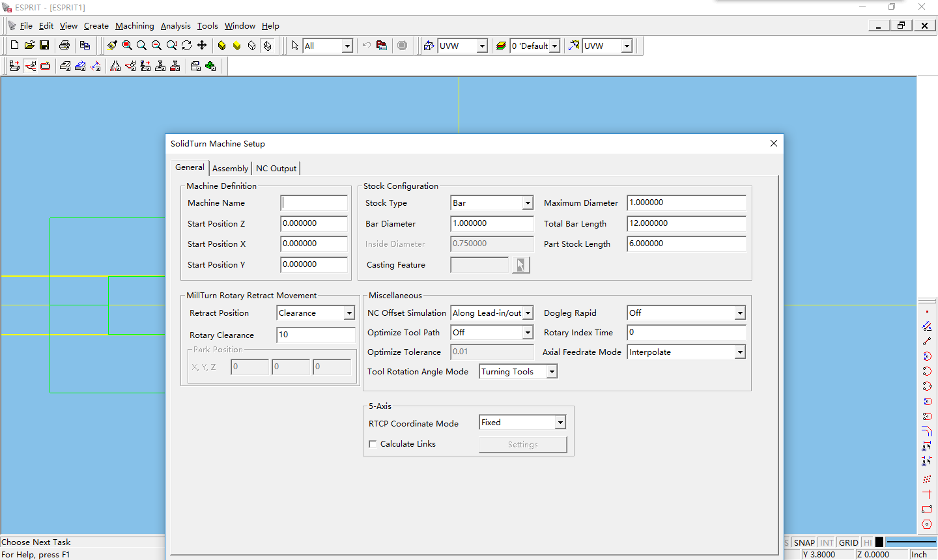Select the hexagon polygon tool in right toolbar

coord(927,524)
